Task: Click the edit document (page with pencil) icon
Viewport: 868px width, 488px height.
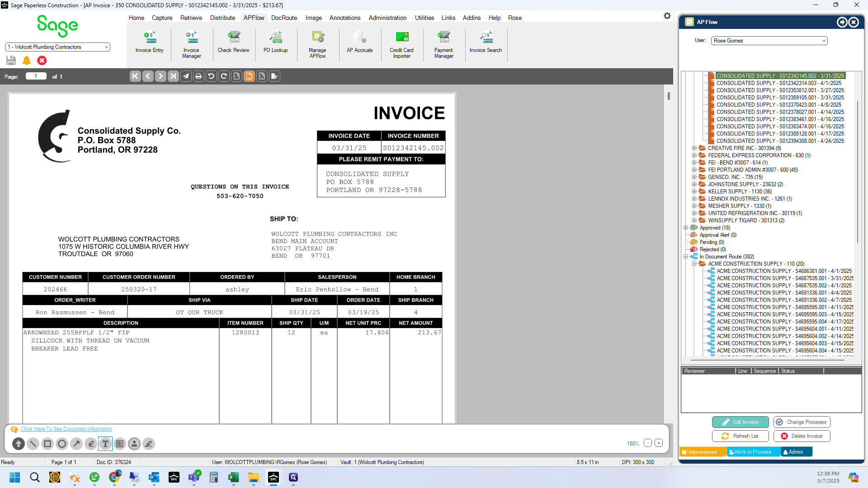Action: click(x=274, y=76)
